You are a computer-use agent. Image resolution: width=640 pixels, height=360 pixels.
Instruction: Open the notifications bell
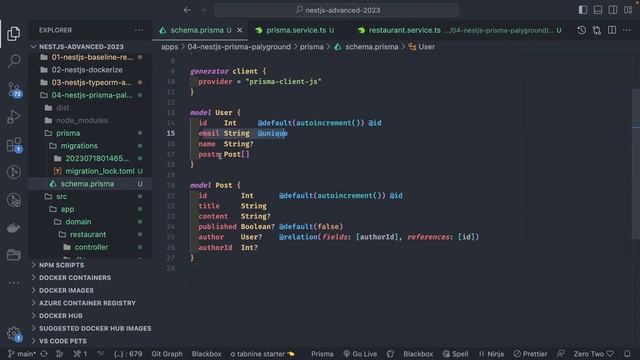coord(627,354)
